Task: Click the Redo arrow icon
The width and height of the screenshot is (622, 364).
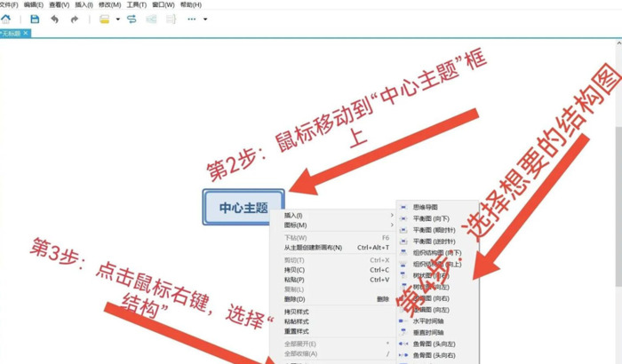Action: point(74,19)
